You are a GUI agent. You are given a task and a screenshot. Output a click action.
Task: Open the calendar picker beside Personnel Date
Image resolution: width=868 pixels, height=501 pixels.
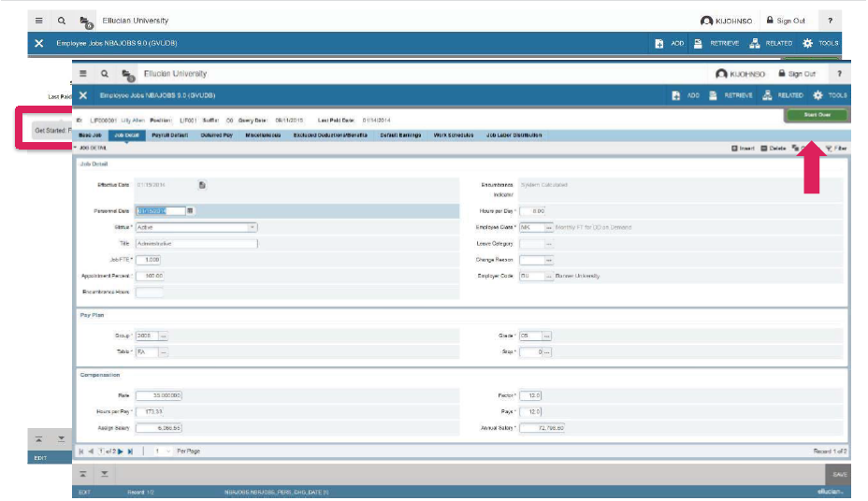click(190, 210)
